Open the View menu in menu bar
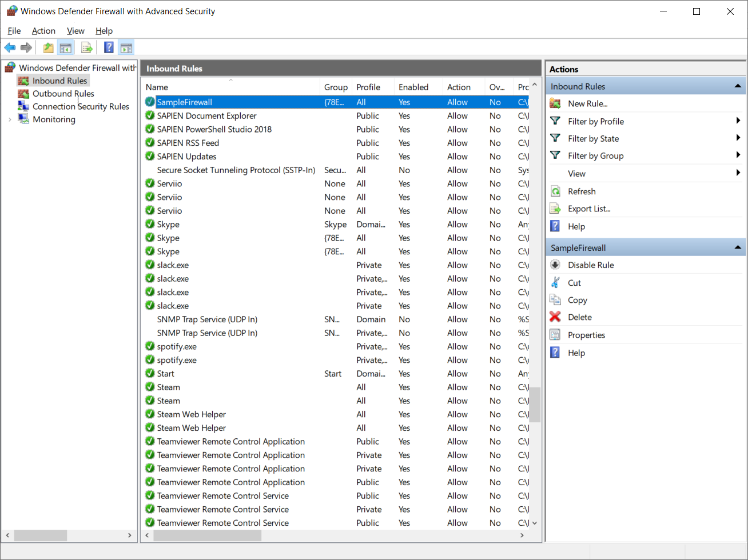 (75, 31)
